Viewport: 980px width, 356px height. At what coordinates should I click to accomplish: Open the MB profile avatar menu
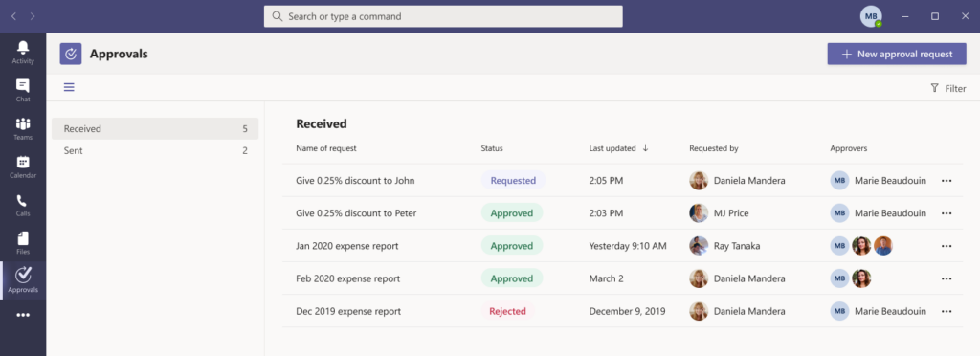click(871, 16)
